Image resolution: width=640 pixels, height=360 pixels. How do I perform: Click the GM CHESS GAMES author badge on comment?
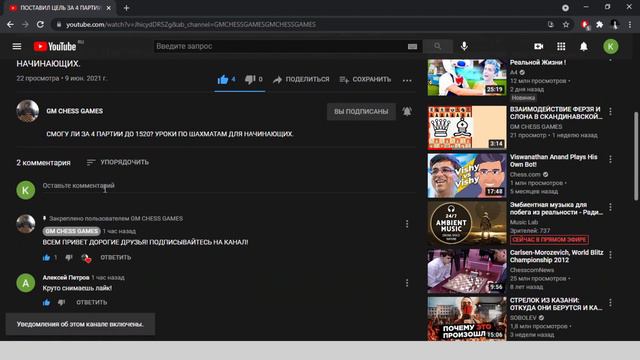click(71, 231)
